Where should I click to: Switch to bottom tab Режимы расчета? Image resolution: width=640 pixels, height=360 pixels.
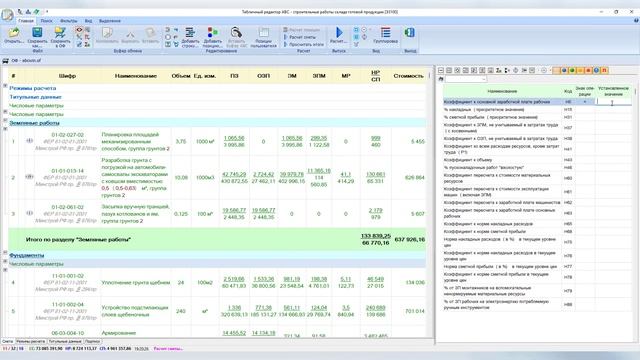click(31, 341)
